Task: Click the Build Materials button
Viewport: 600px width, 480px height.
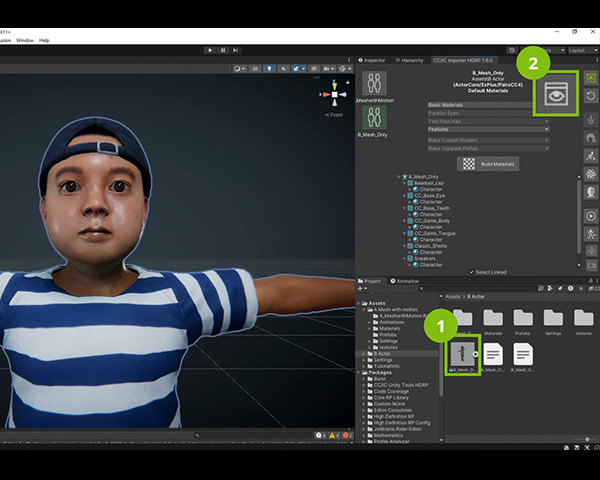Action: tap(488, 163)
